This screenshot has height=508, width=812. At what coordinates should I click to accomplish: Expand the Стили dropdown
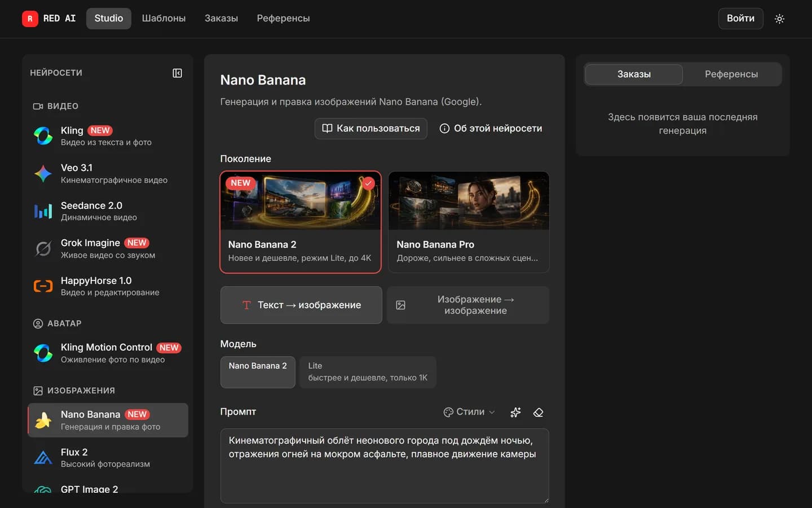coord(469,412)
